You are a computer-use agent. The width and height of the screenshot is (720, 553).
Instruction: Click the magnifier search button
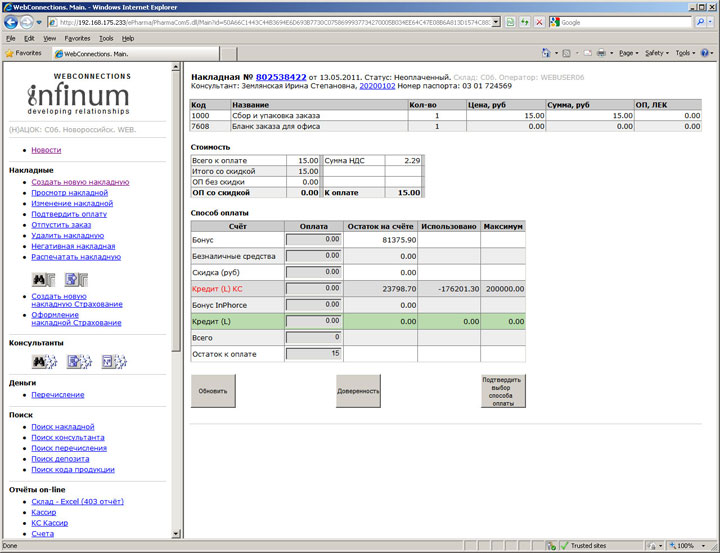point(700,22)
